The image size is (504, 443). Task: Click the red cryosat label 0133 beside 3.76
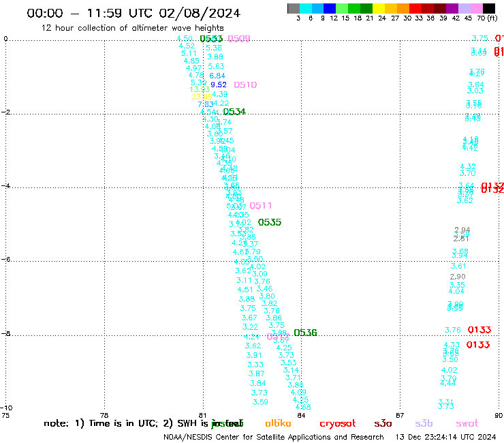[x=479, y=330]
